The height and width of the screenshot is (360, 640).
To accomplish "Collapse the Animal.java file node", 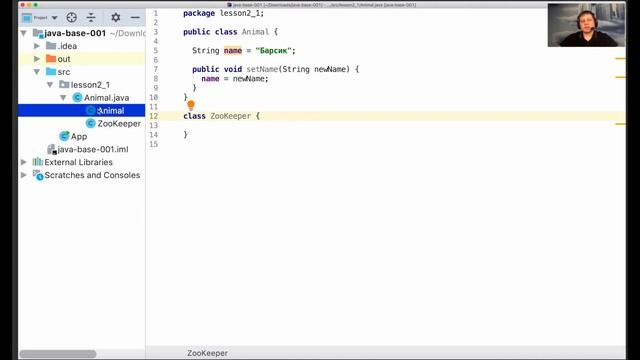I will click(63, 98).
